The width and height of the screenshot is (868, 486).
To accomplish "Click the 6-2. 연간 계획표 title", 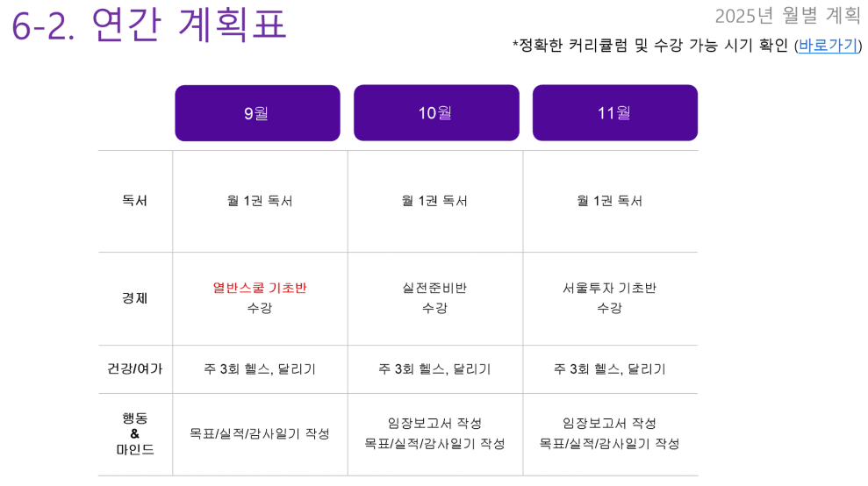I will click(149, 25).
